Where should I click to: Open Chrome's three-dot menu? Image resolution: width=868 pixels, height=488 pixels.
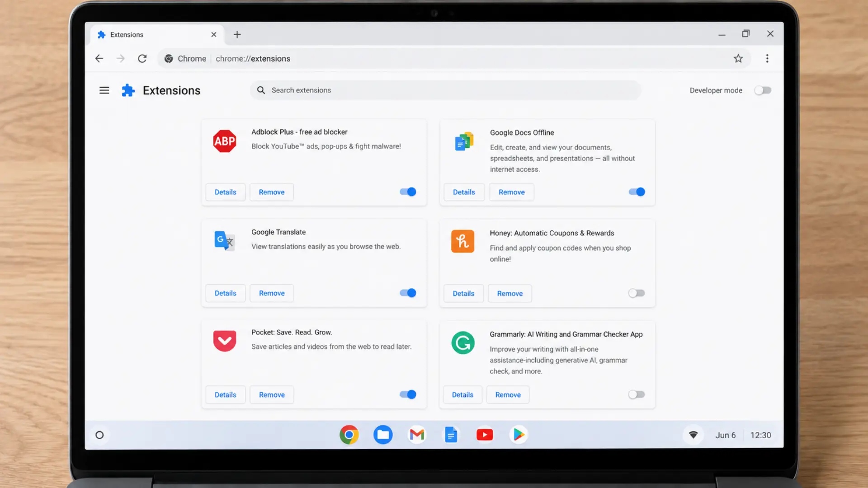[767, 58]
